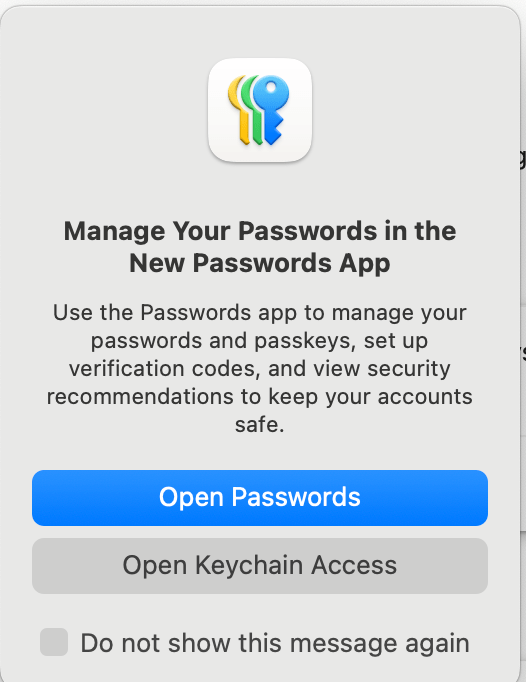The width and height of the screenshot is (526, 682).
Task: Click the empty dialog area above the icon
Action: 260,31
